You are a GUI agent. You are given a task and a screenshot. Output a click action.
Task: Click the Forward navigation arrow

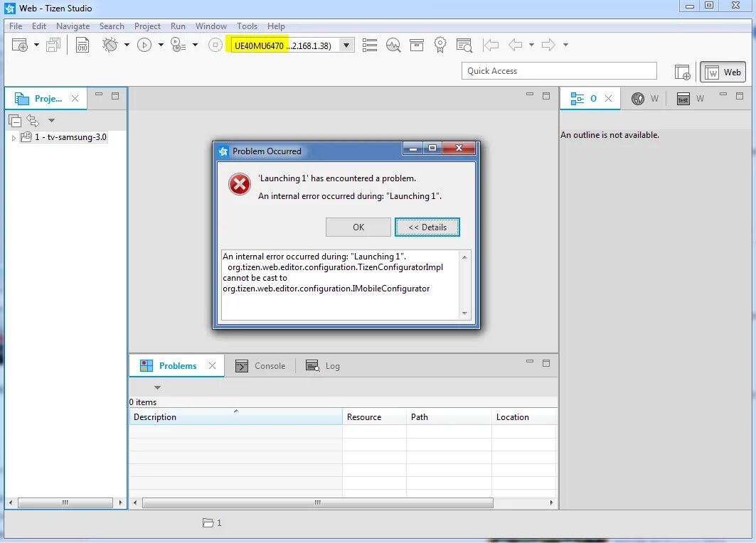pos(548,45)
